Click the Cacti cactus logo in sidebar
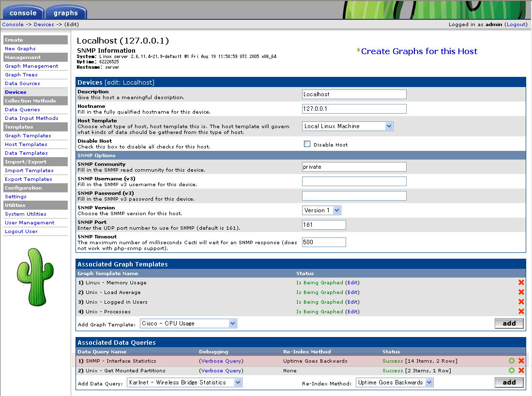 tap(35, 277)
